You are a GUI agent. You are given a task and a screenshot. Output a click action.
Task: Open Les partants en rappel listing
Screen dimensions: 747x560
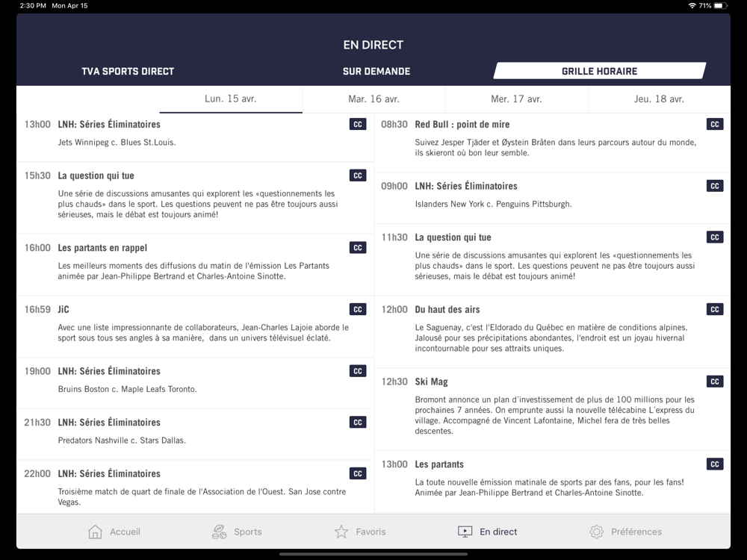coord(195,265)
